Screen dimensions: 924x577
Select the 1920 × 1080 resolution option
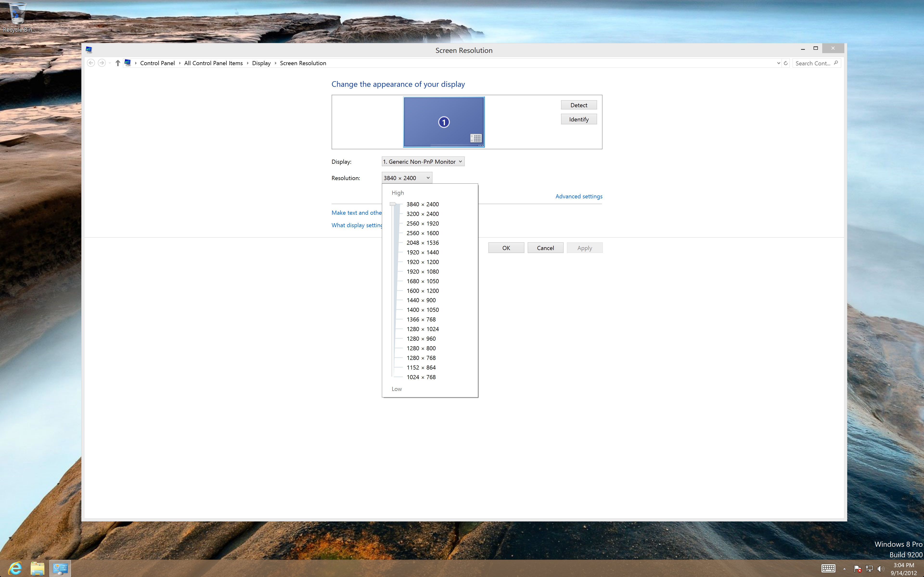422,271
